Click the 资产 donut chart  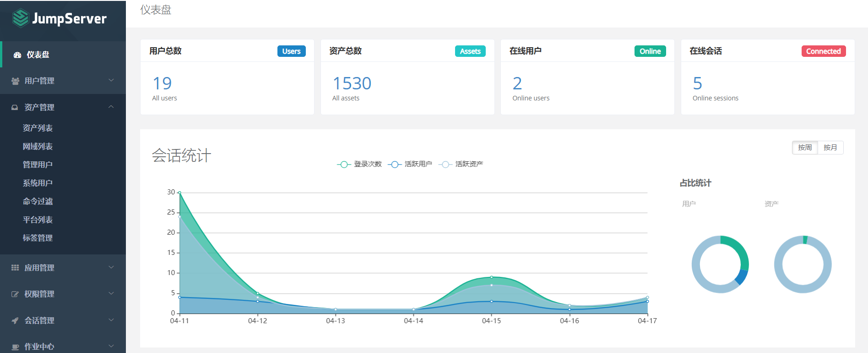[x=803, y=265]
